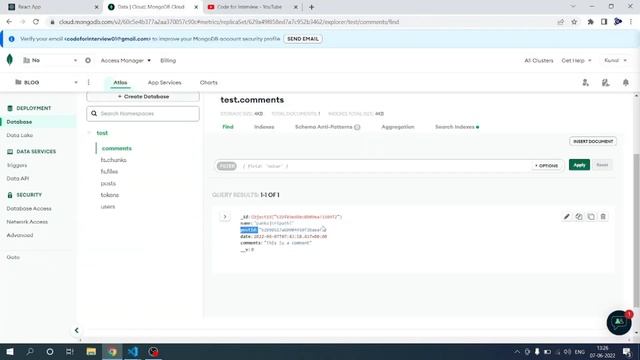
Task: Open a new browser tab
Action: (x=311, y=7)
